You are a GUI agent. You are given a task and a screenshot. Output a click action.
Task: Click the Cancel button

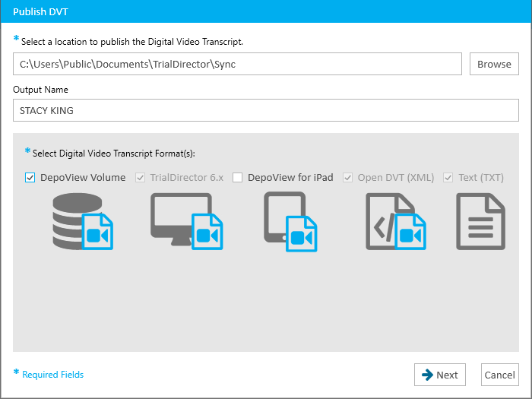pos(500,375)
